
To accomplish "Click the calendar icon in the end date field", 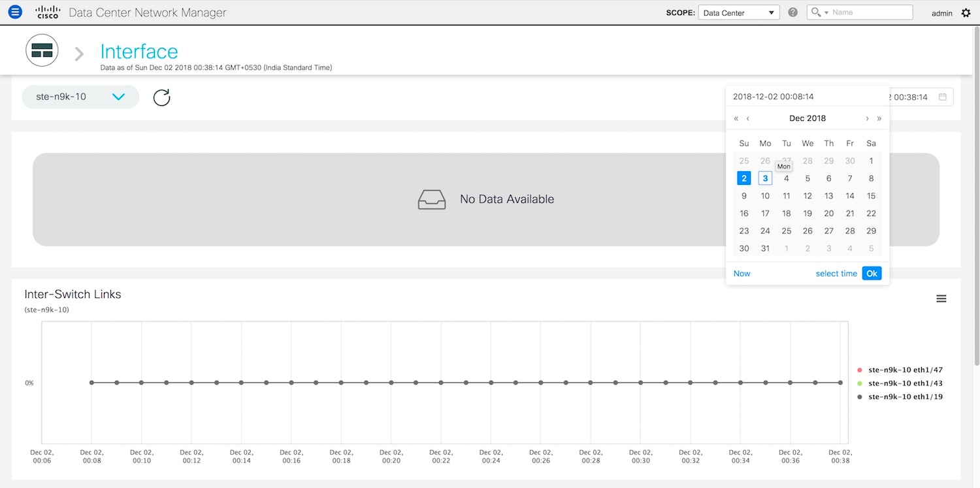I will click(942, 97).
